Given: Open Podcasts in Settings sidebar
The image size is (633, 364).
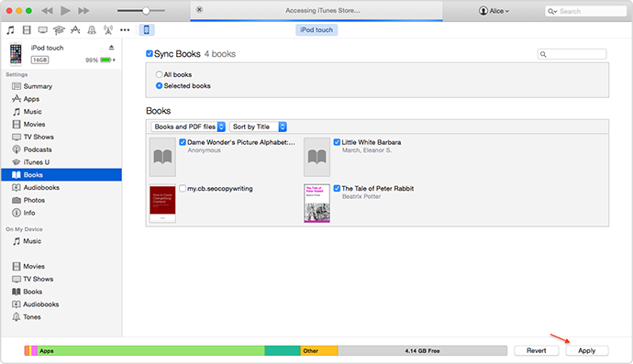Looking at the screenshot, I should click(x=61, y=149).
